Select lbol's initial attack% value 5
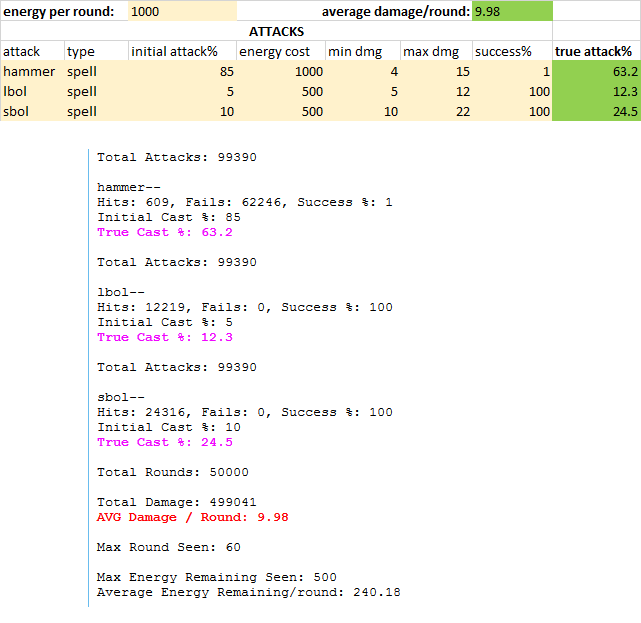 182,91
